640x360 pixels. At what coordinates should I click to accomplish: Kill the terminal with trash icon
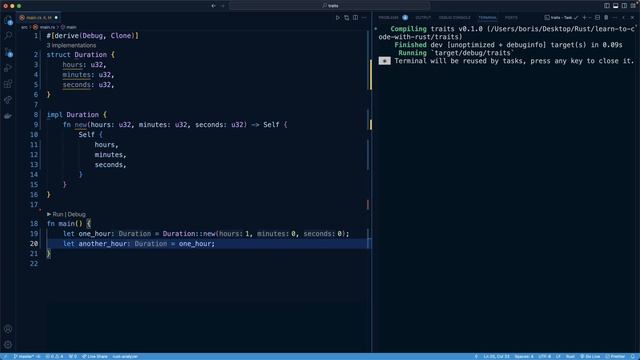[x=606, y=18]
